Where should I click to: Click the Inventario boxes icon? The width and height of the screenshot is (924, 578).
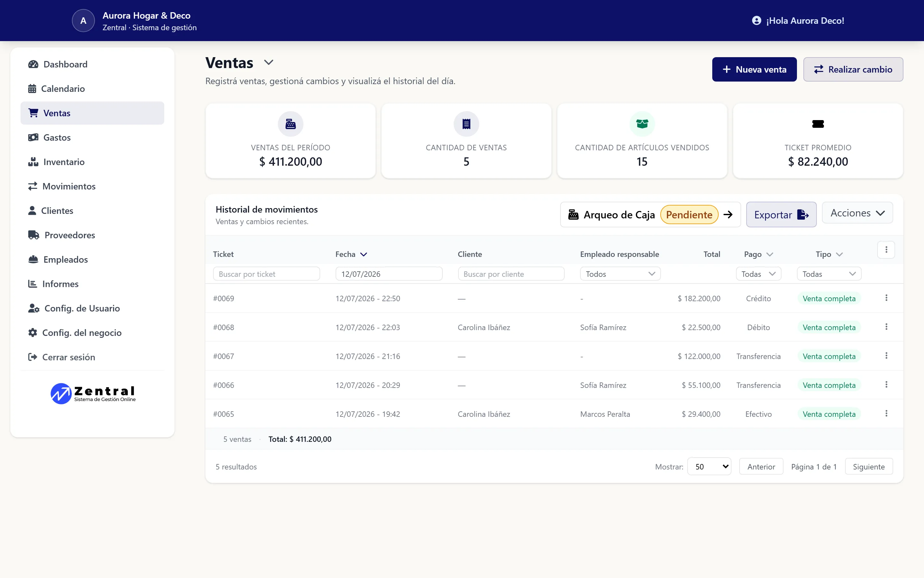[33, 162]
